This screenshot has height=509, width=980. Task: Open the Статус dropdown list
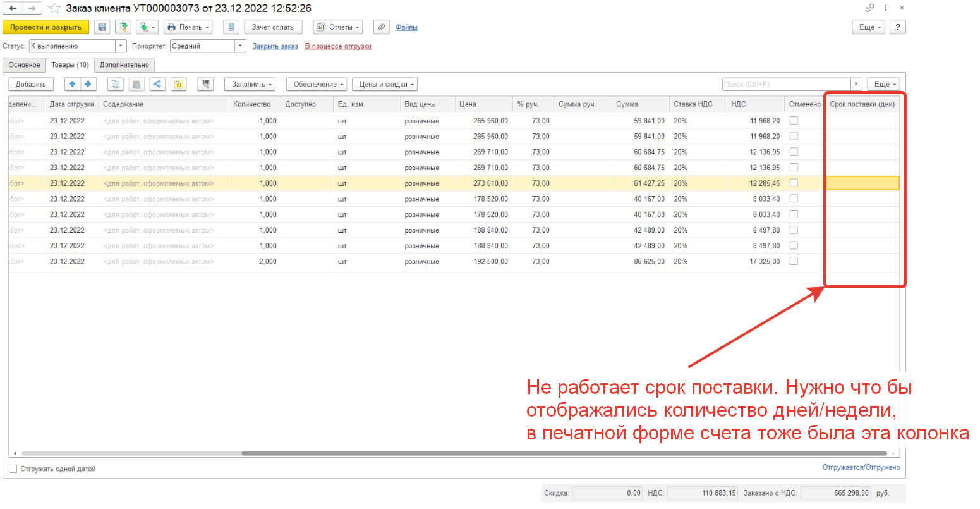coord(121,46)
